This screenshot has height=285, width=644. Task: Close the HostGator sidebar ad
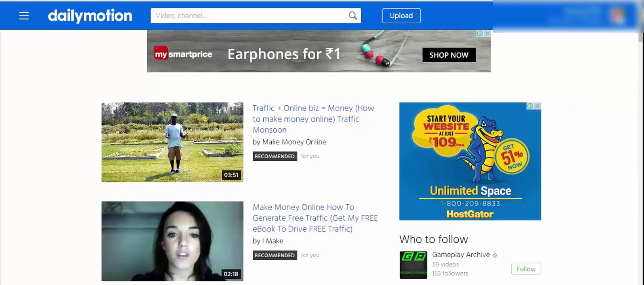(x=537, y=106)
